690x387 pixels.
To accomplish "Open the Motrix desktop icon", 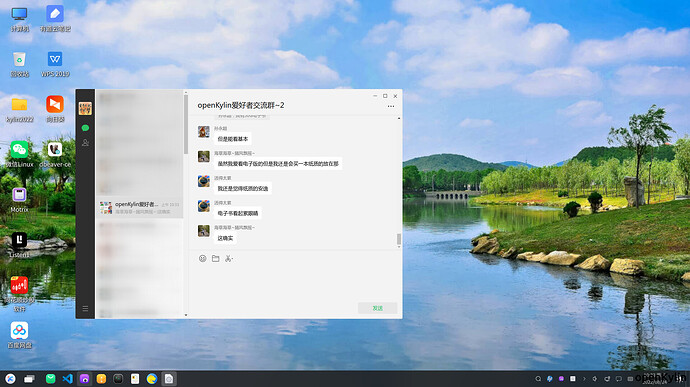I will (x=19, y=200).
